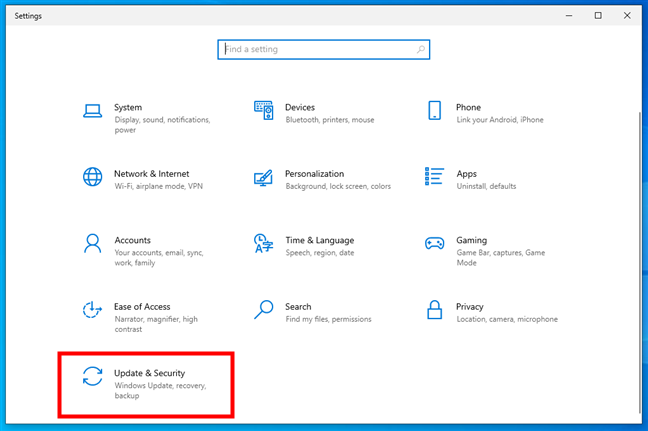Click 'Location, camera, microphone' description
The height and width of the screenshot is (431, 648).
[x=507, y=319]
